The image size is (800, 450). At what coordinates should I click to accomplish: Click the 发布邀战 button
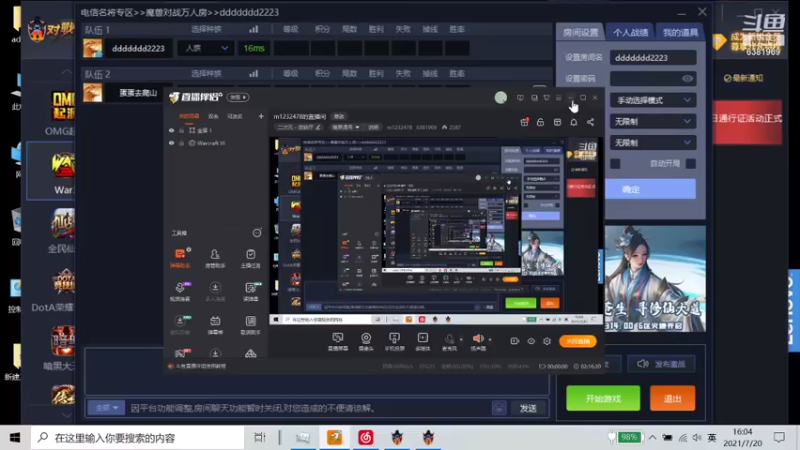tap(661, 364)
